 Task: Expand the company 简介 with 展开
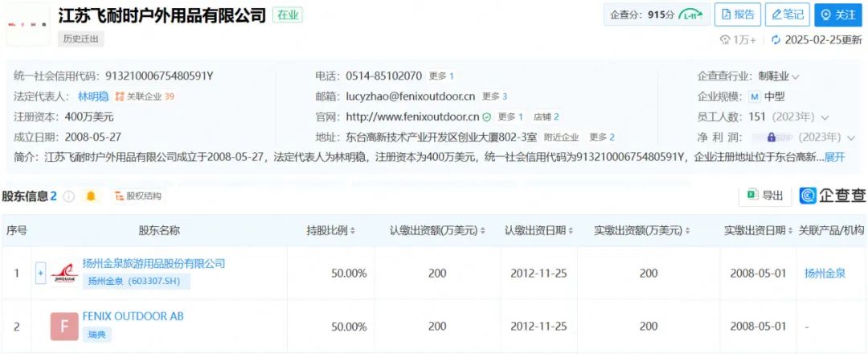(x=835, y=158)
